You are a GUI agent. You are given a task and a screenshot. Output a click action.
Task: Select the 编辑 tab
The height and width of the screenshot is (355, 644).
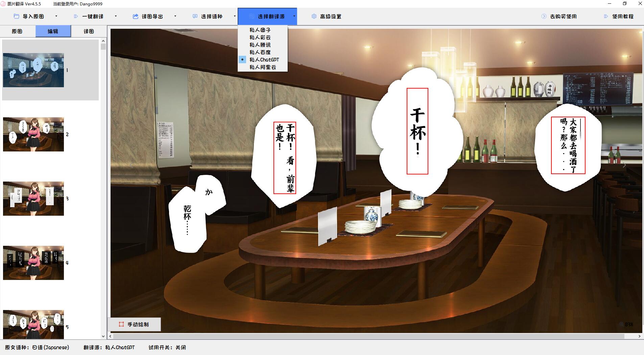click(53, 31)
